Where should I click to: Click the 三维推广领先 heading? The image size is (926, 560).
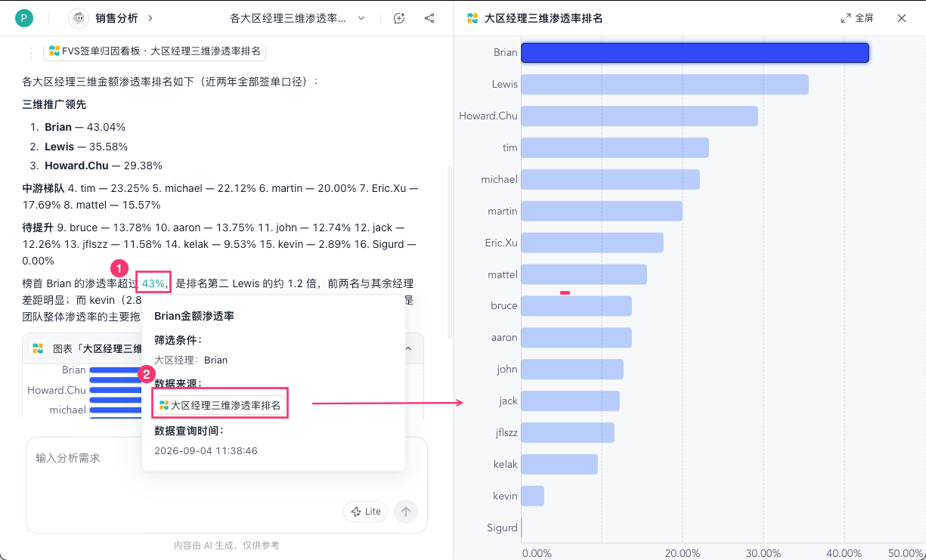54,104
